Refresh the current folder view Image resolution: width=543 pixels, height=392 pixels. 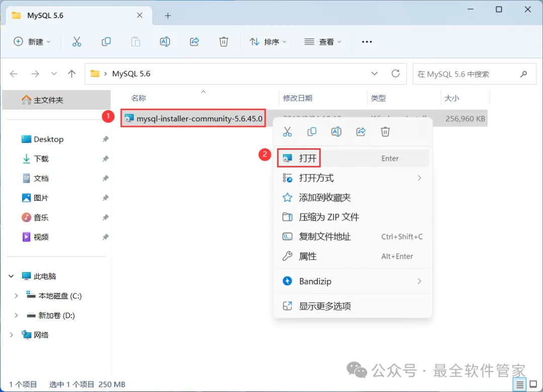[396, 73]
